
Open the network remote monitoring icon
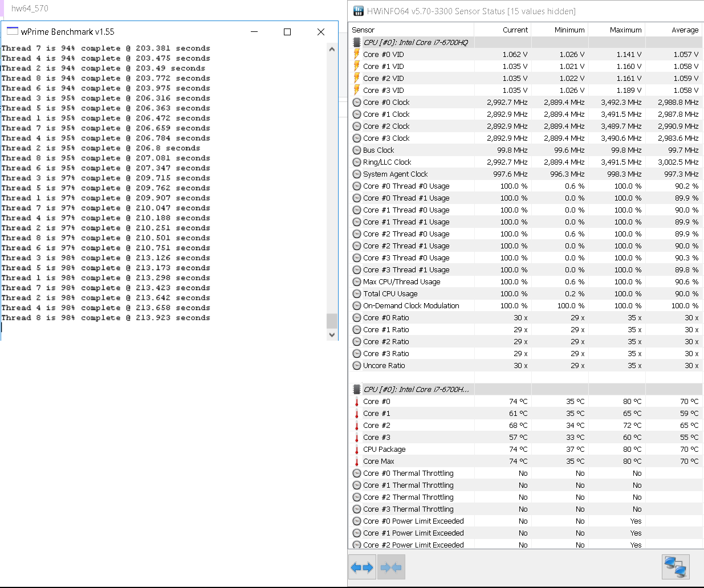pos(675,567)
